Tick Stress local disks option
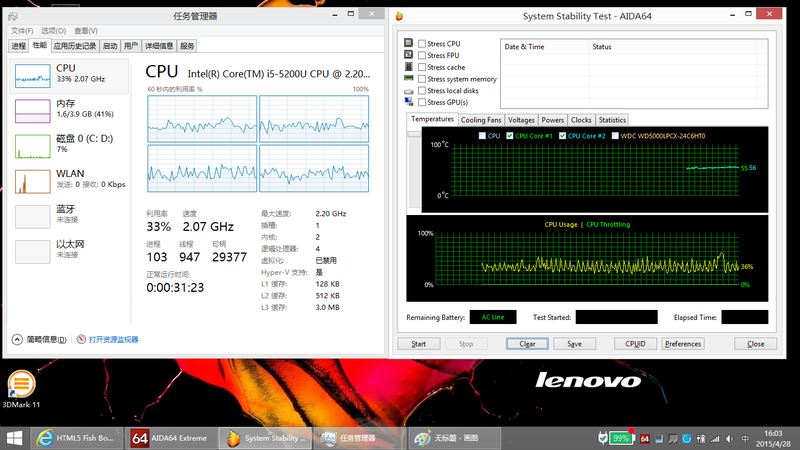This screenshot has height=450, width=800. (422, 91)
